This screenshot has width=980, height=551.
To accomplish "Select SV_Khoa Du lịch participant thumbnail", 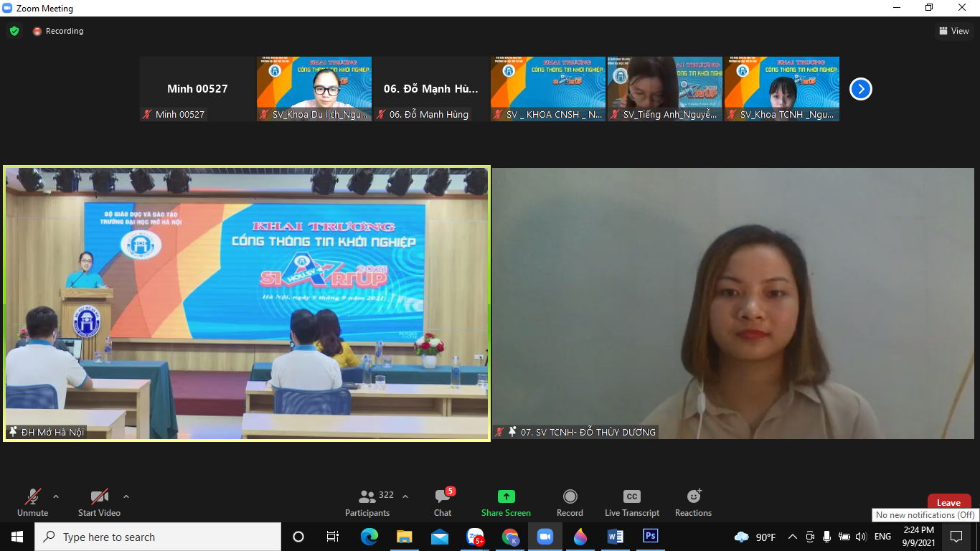I will pyautogui.click(x=314, y=89).
